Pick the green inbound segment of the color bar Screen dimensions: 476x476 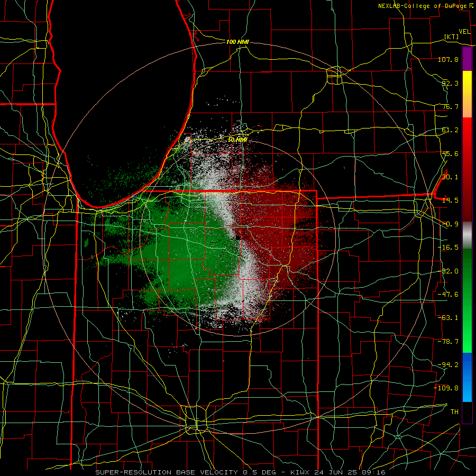click(467, 300)
